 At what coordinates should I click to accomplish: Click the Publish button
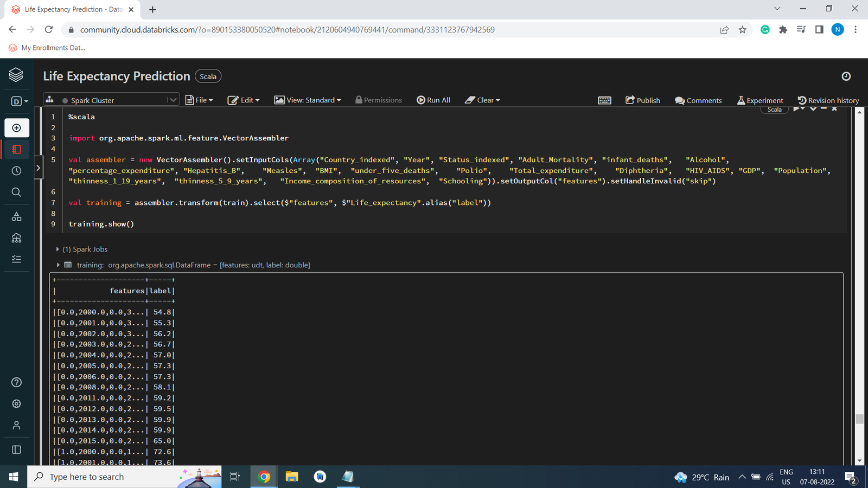[643, 100]
